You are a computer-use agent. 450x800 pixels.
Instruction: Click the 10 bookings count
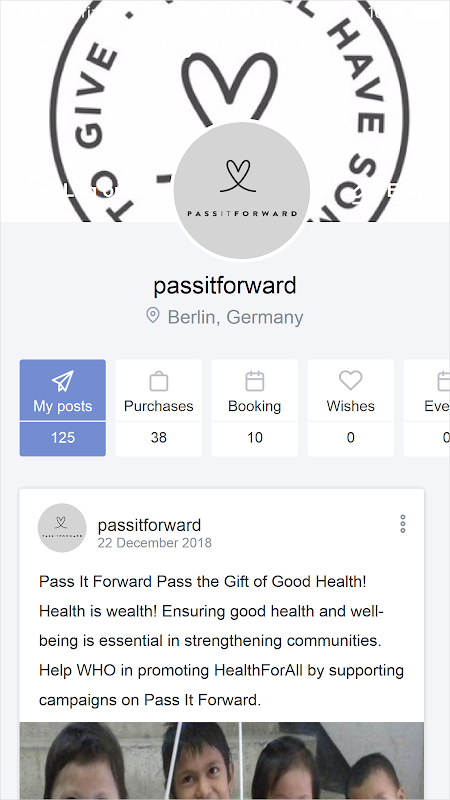coord(255,438)
